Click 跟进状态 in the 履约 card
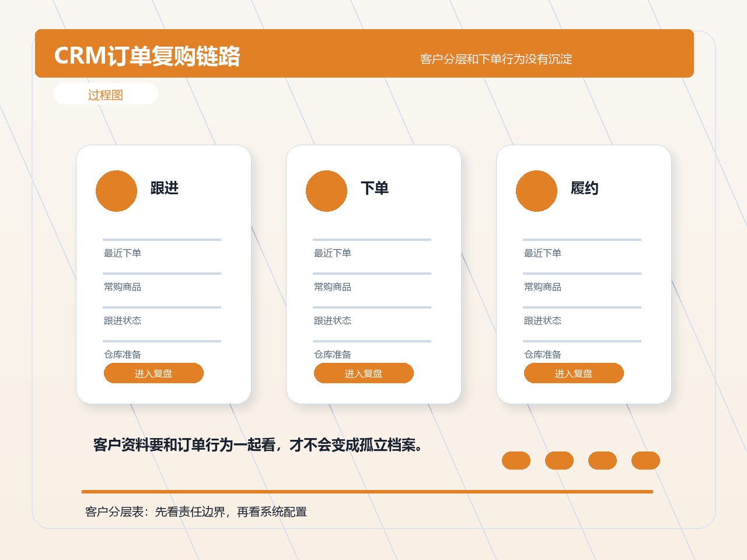 click(x=543, y=321)
